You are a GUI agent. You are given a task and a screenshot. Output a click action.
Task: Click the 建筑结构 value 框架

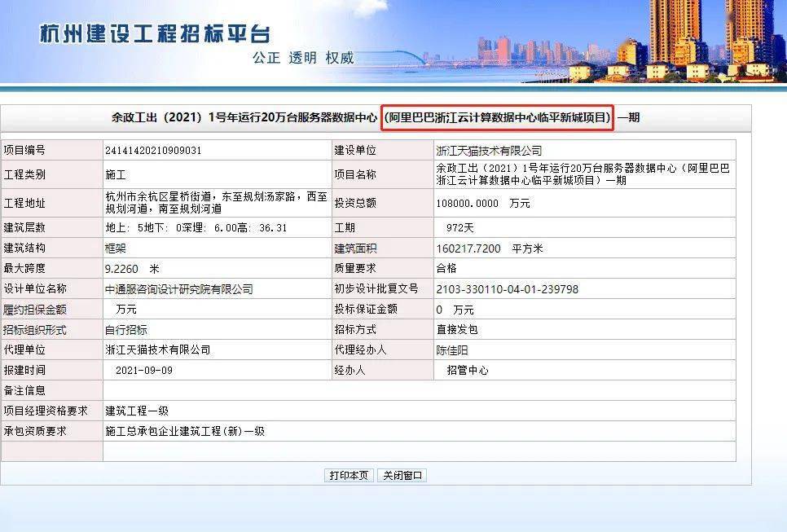tap(116, 248)
